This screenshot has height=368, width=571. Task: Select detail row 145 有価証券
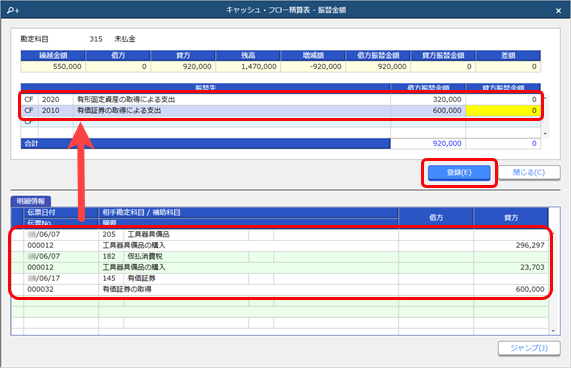coord(280,278)
